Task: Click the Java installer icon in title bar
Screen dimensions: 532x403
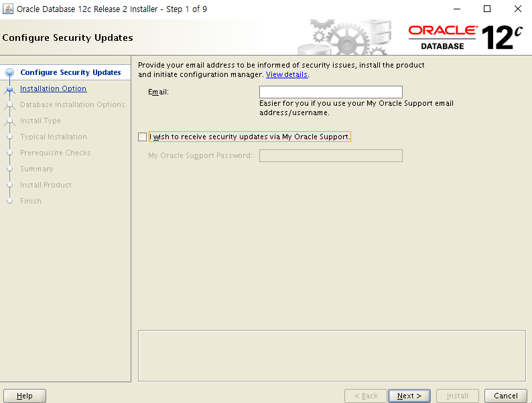Action: coord(8,9)
